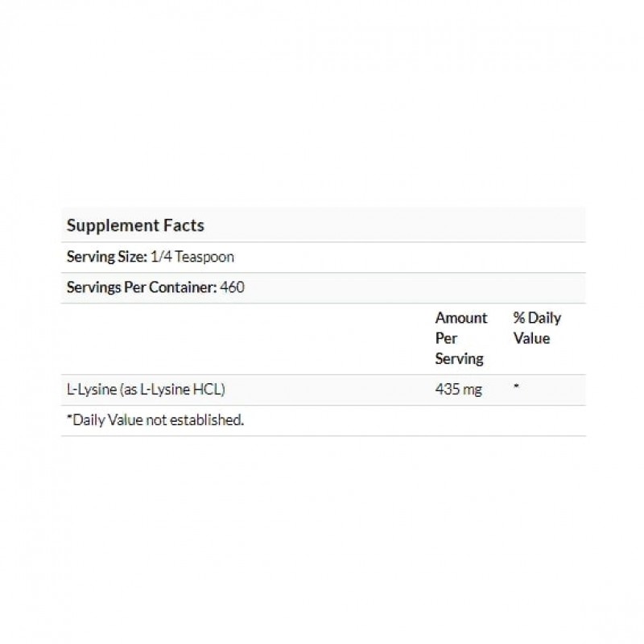The width and height of the screenshot is (644, 644).
Task: Click the Supplement Facts heading
Action: pos(135,225)
